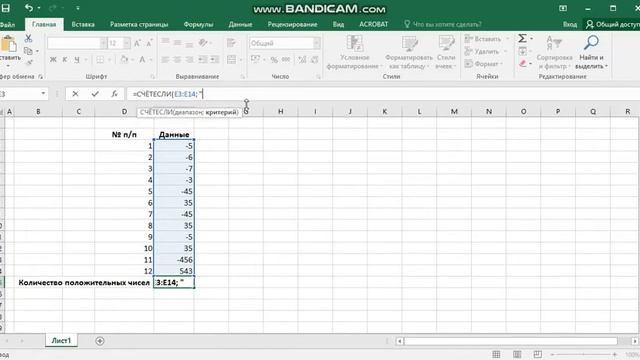Open Find and Select (Найти и выделить)
This screenshot has height=360, width=640.
[x=591, y=52]
